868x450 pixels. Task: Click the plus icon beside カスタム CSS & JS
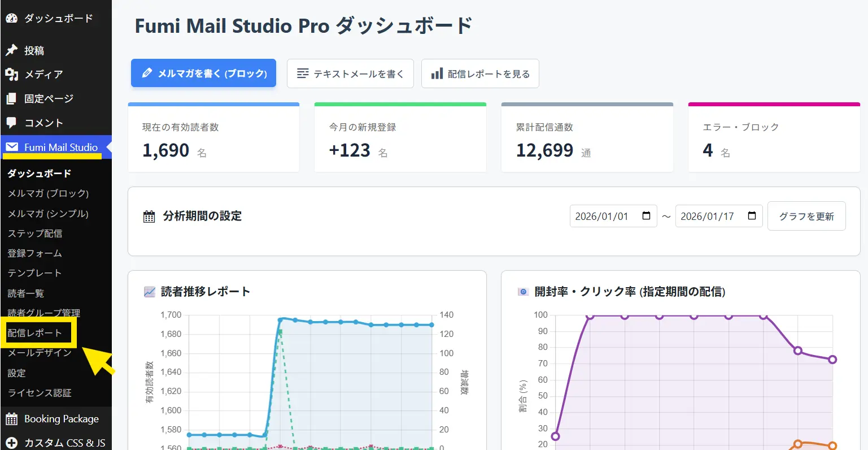point(11,443)
